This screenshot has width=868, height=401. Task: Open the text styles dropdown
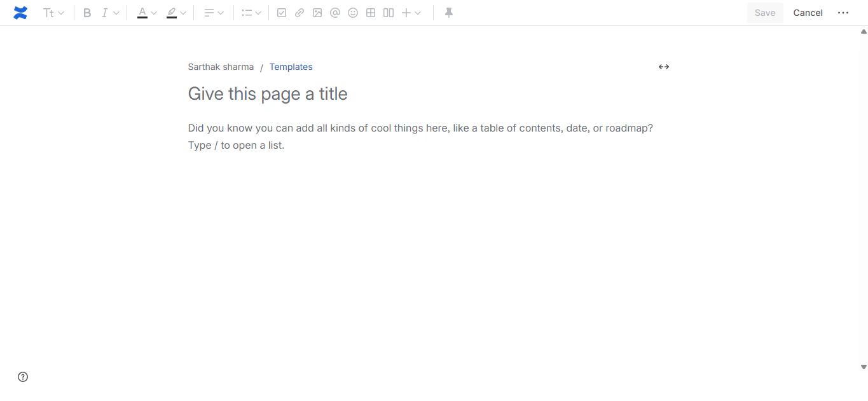pos(53,12)
